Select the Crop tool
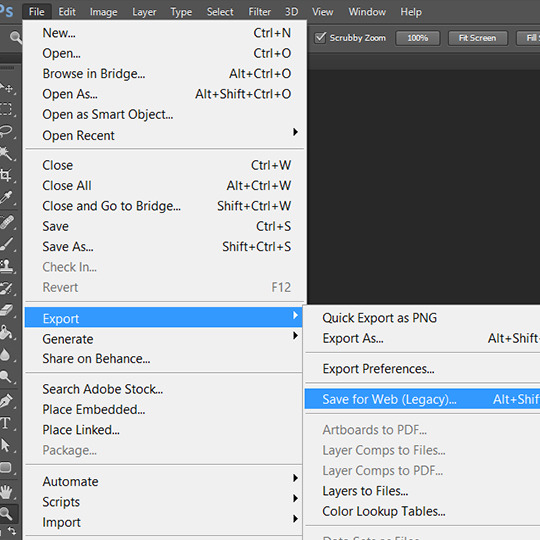The width and height of the screenshot is (540, 540). (x=6, y=175)
